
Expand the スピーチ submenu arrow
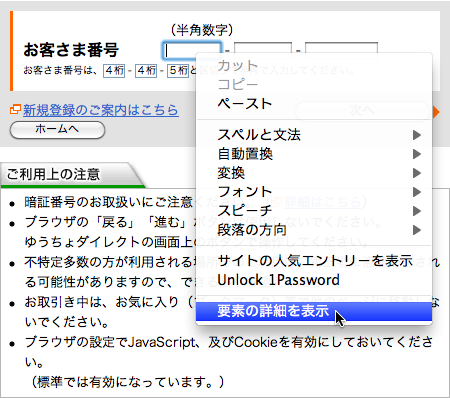(417, 211)
